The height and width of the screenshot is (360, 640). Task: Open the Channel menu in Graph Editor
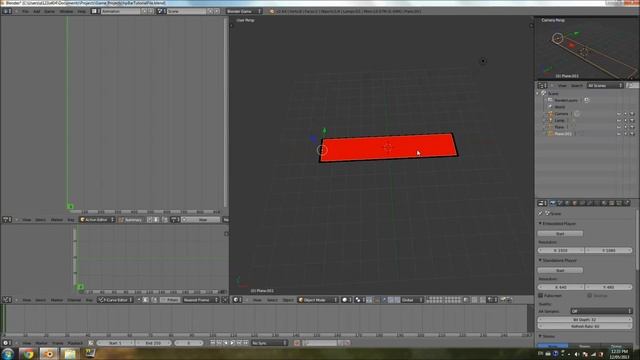point(74,300)
